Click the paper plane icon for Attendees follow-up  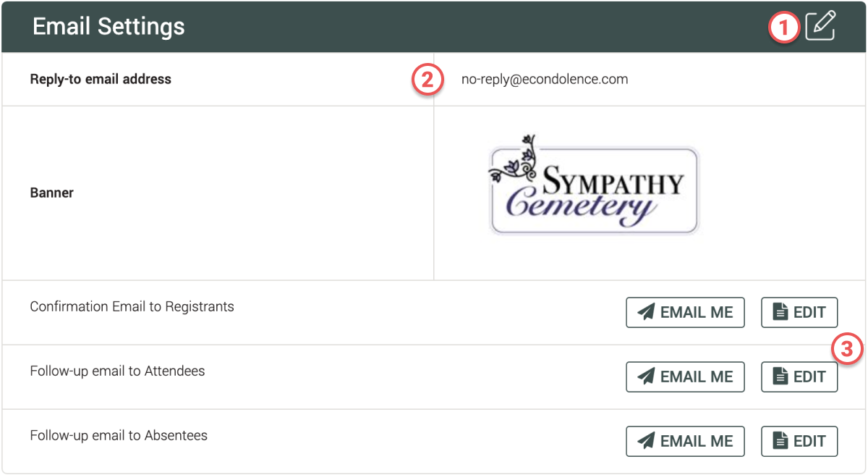tap(646, 377)
